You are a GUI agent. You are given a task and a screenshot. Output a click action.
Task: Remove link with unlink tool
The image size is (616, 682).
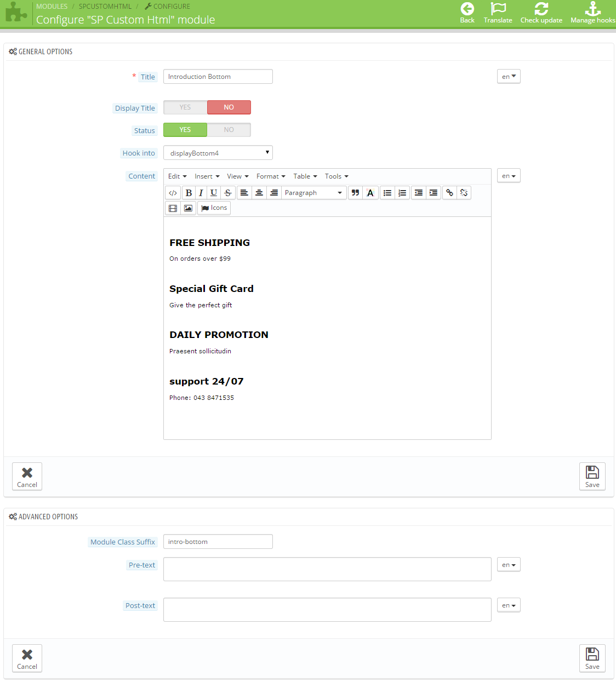tap(464, 193)
